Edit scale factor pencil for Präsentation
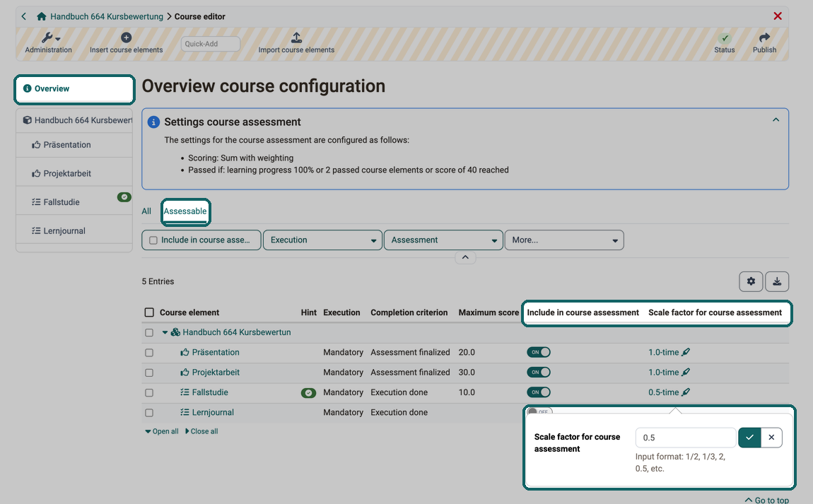Screen dimensions: 813x504 tap(686, 352)
